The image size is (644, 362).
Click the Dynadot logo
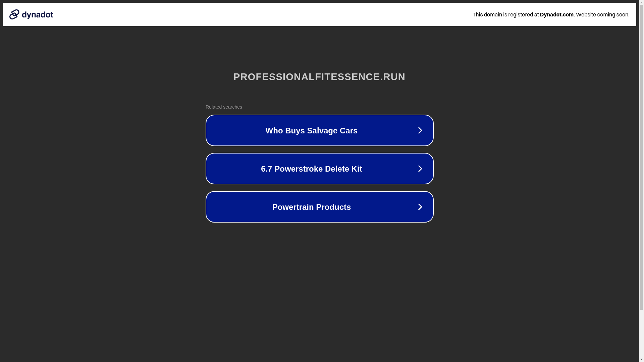(31, 14)
